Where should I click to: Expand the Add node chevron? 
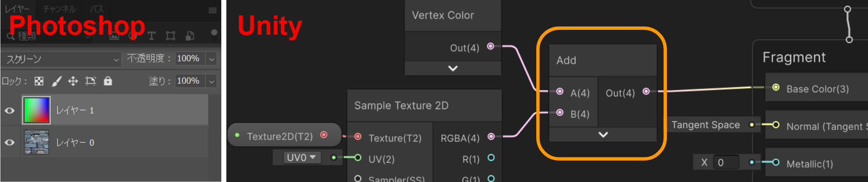[603, 135]
